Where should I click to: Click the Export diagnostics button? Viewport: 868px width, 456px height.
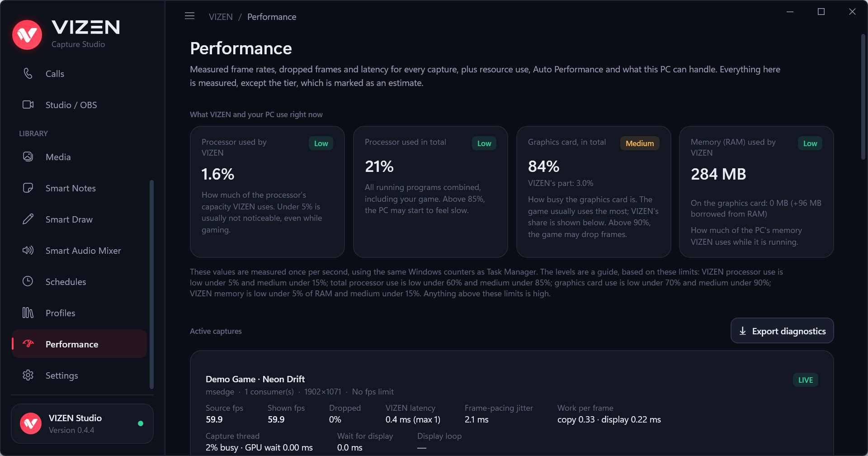[x=782, y=331]
